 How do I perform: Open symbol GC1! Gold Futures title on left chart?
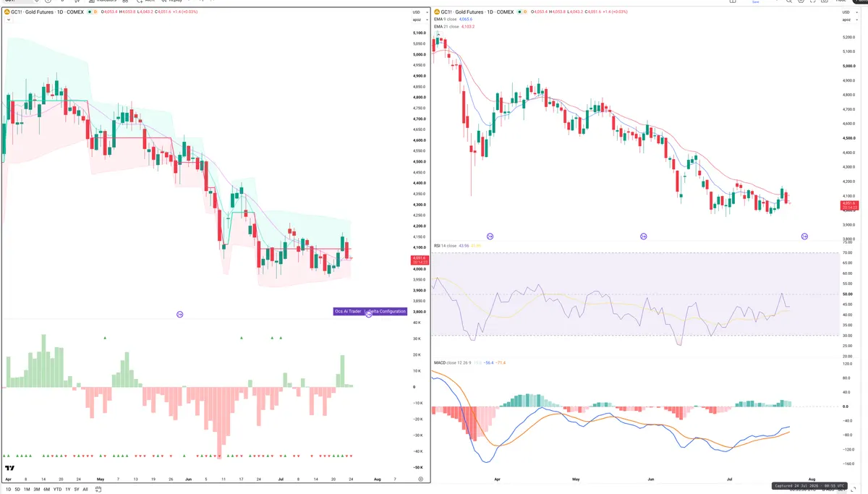tap(47, 12)
